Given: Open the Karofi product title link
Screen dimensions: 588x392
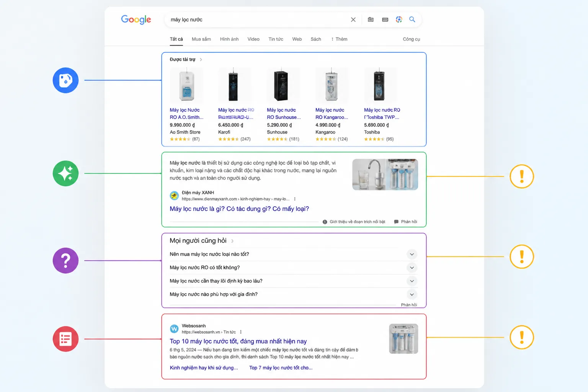Looking at the screenshot, I should coord(236,114).
